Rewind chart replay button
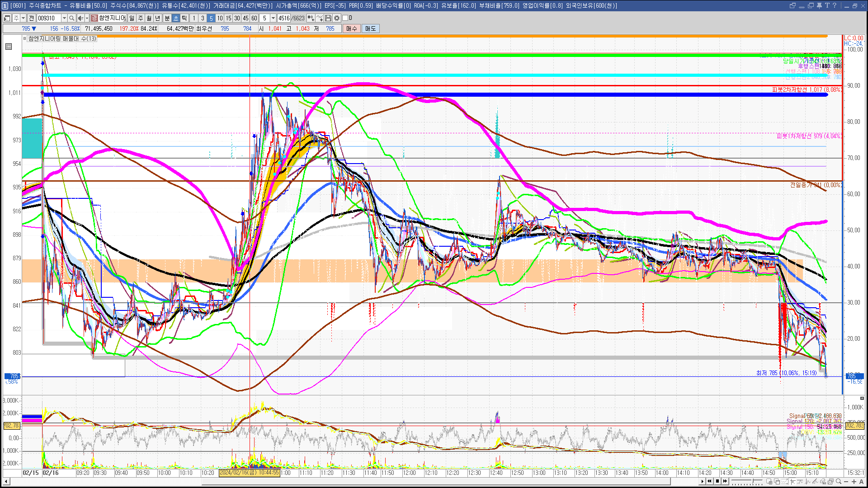This screenshot has height=488, width=868. [x=710, y=481]
